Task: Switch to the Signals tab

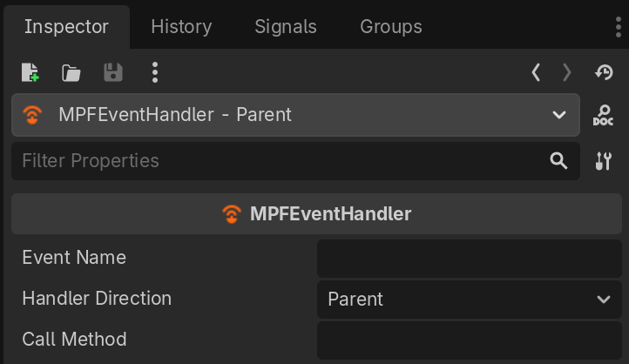Action: coord(286,27)
